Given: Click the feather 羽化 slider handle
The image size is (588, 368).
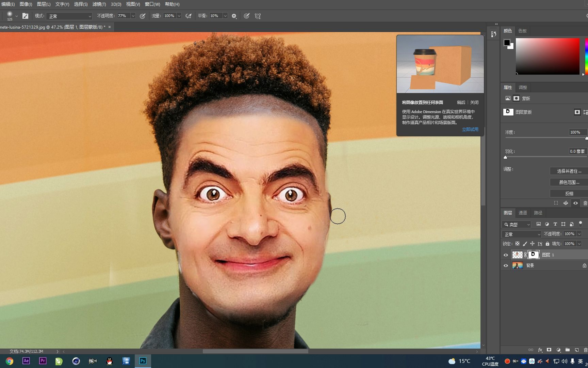Looking at the screenshot, I should 505,157.
